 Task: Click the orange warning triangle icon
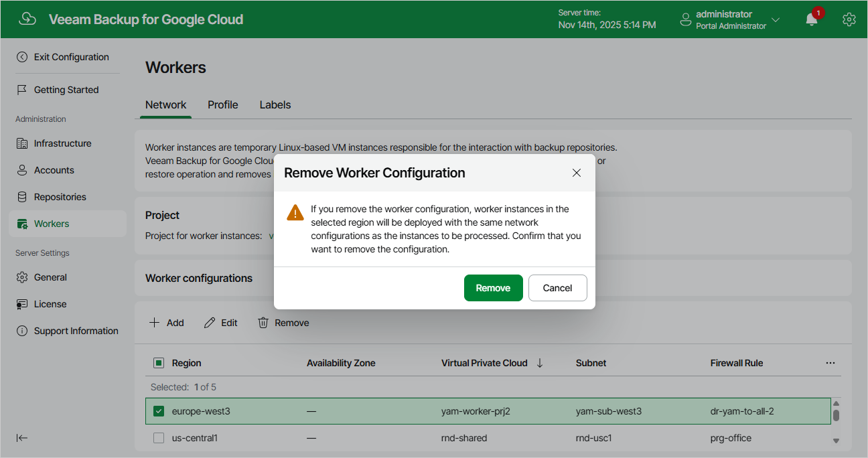coord(295,213)
